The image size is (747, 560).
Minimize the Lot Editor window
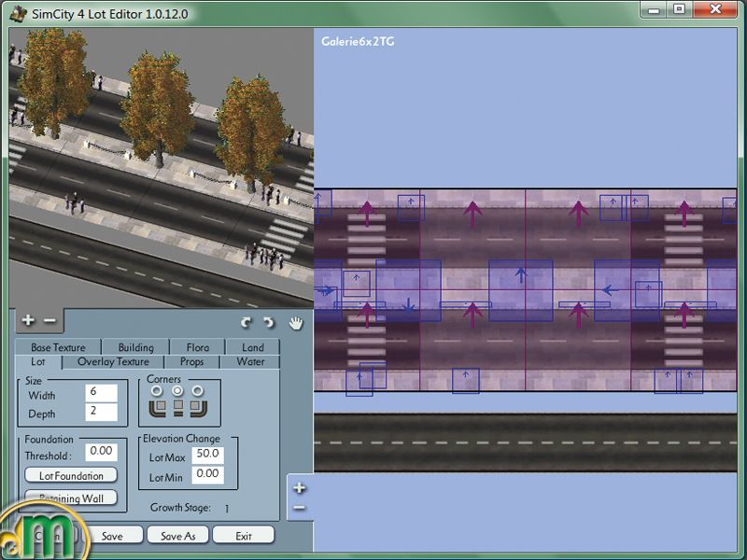click(655, 9)
